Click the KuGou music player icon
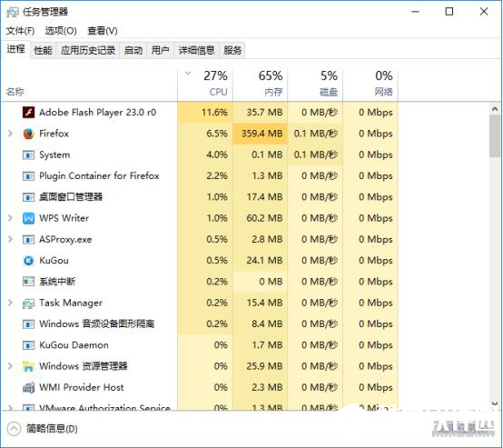This screenshot has height=448, width=503. click(28, 261)
